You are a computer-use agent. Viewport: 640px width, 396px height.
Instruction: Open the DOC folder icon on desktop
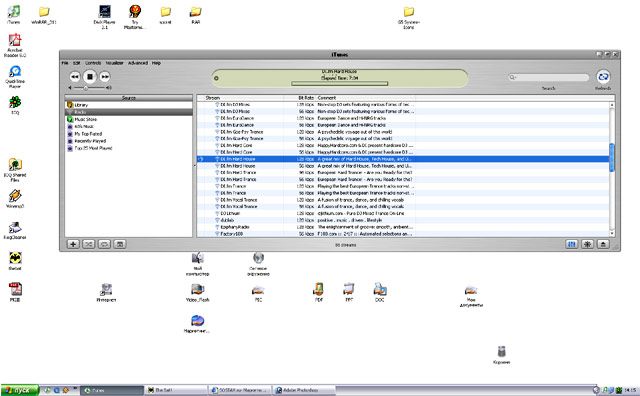click(x=380, y=292)
